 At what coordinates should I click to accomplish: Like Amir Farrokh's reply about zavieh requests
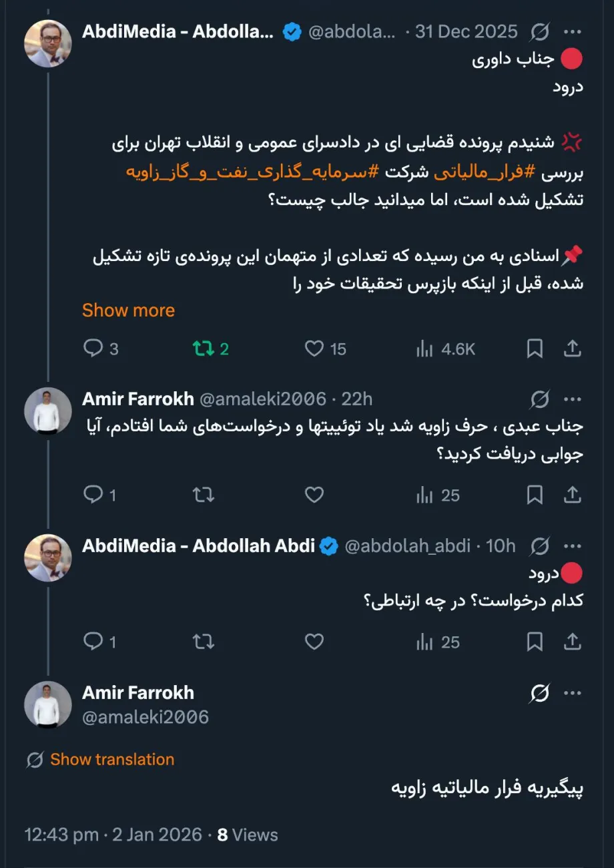[x=314, y=495]
